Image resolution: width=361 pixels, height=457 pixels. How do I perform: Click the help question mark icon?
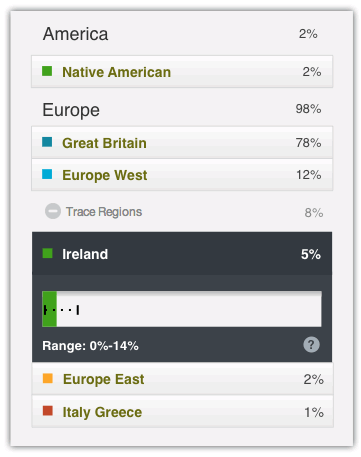tap(311, 344)
